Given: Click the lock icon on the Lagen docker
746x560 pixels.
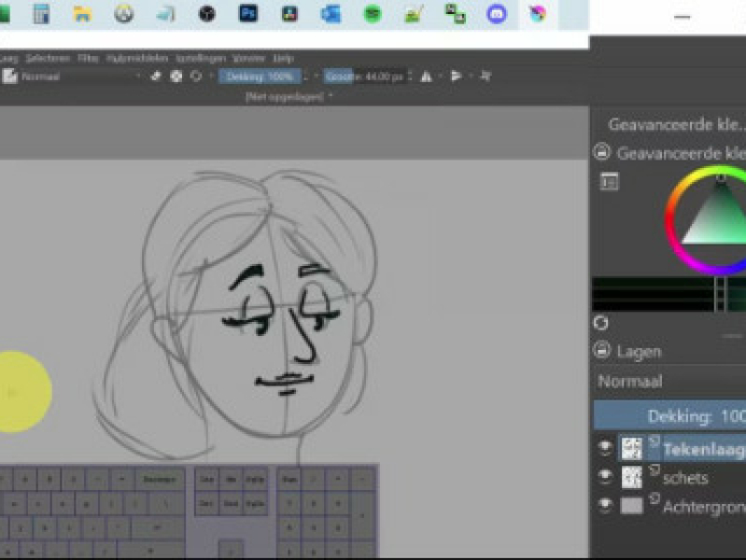Looking at the screenshot, I should tap(602, 351).
